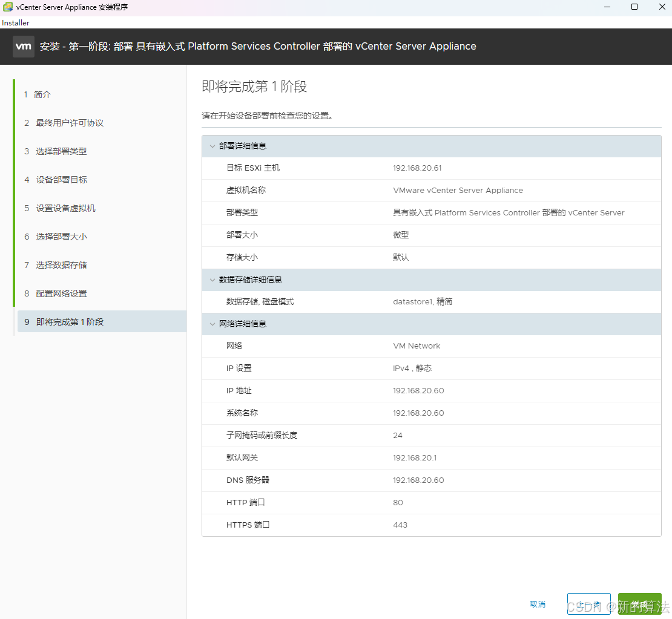Click the 取消 cancel link
The height and width of the screenshot is (619, 672).
click(538, 604)
